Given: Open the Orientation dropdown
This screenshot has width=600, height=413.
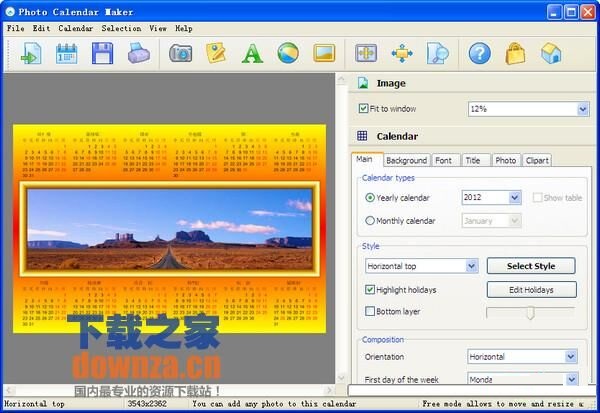Looking at the screenshot, I should click(571, 357).
